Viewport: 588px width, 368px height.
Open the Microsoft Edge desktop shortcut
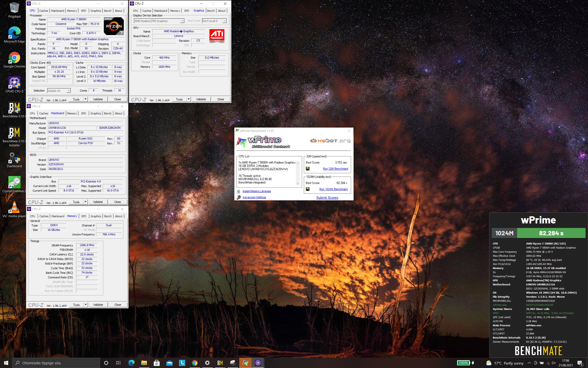pos(14,35)
